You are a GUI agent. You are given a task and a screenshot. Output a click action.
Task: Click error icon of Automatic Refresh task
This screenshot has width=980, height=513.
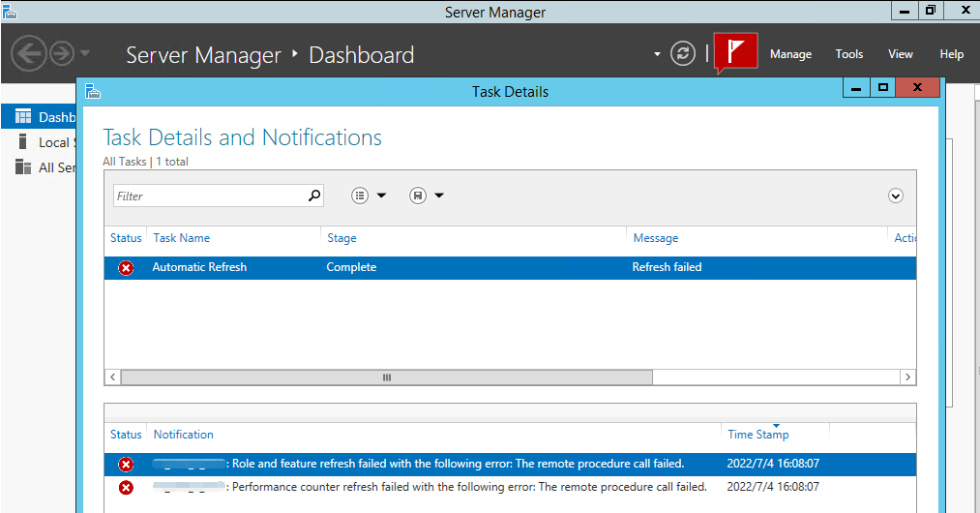coord(127,268)
